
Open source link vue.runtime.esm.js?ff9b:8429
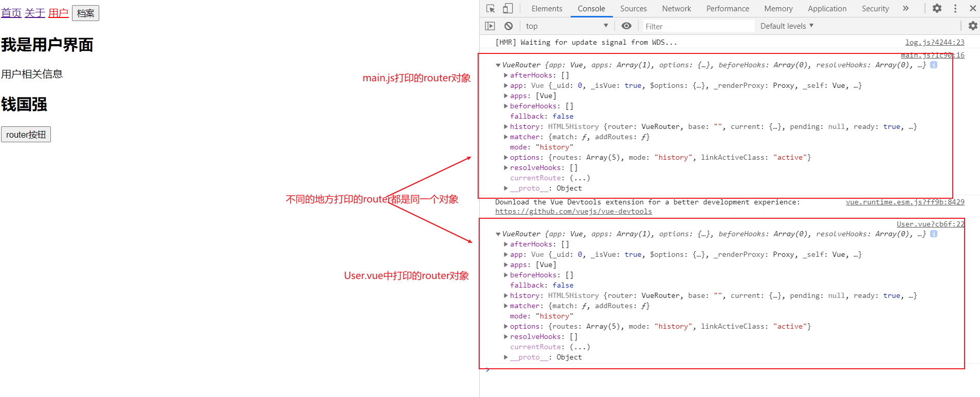click(x=905, y=202)
